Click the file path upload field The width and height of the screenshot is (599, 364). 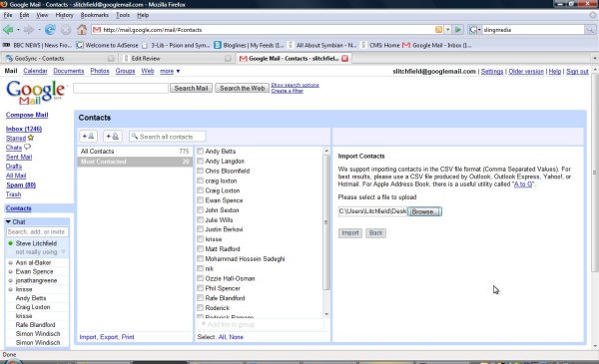[x=372, y=211]
